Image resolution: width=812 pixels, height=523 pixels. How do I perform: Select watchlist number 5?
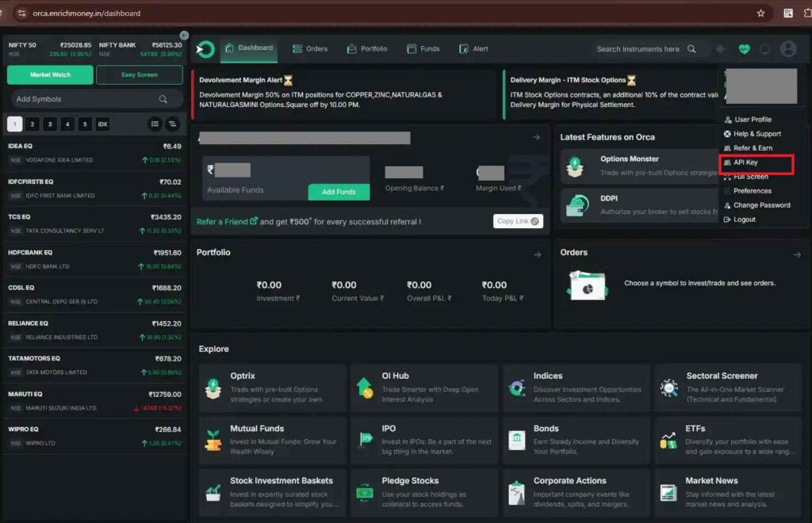click(85, 124)
